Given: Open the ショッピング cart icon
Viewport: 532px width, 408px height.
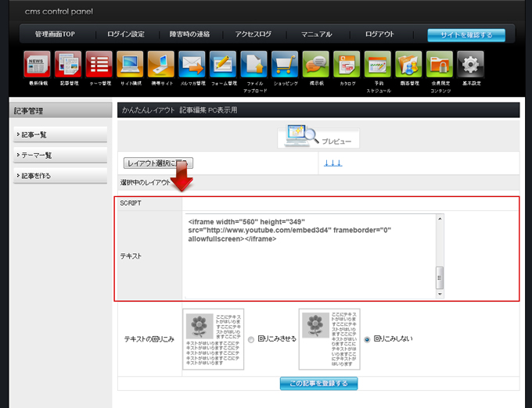Looking at the screenshot, I should click(x=284, y=64).
